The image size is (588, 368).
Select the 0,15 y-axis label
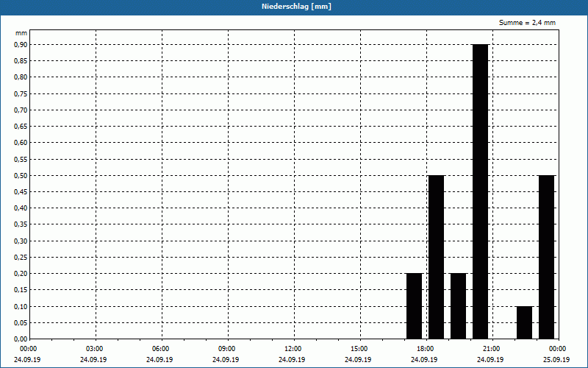coord(21,290)
